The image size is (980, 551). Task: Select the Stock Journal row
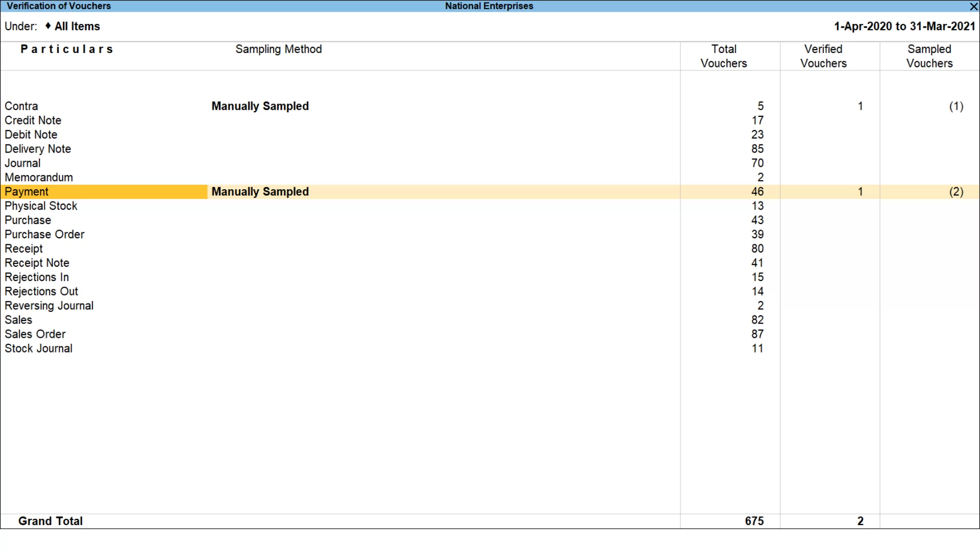coord(490,349)
